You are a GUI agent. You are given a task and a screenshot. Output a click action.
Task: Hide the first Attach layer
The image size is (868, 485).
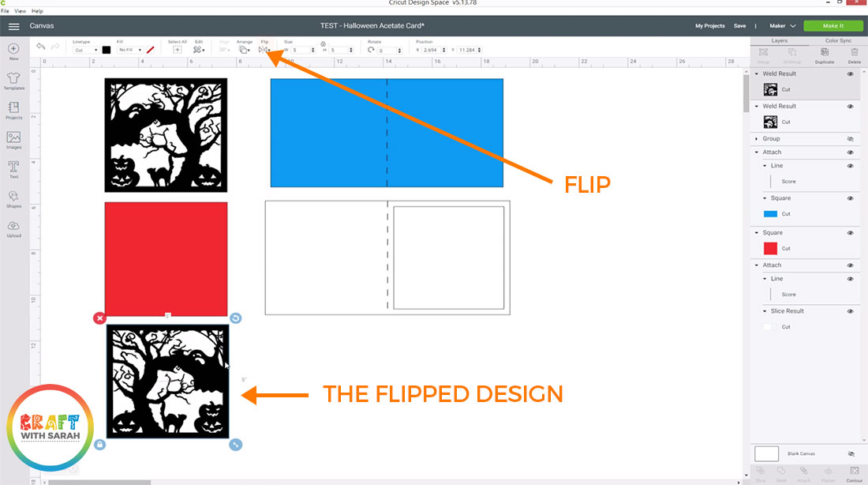851,152
